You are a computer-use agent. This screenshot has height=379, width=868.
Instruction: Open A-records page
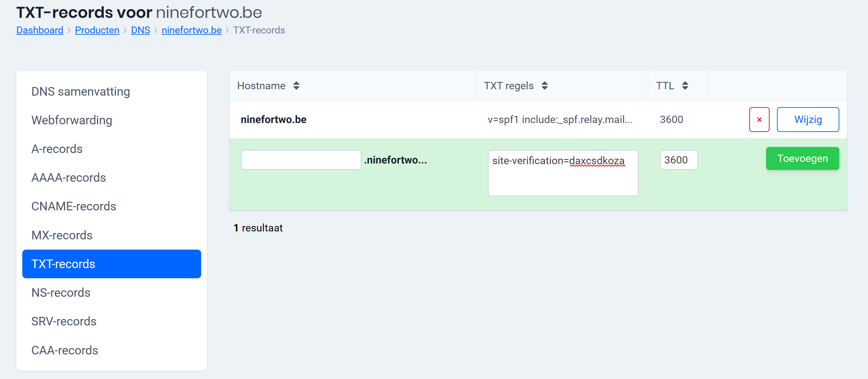pos(57,149)
